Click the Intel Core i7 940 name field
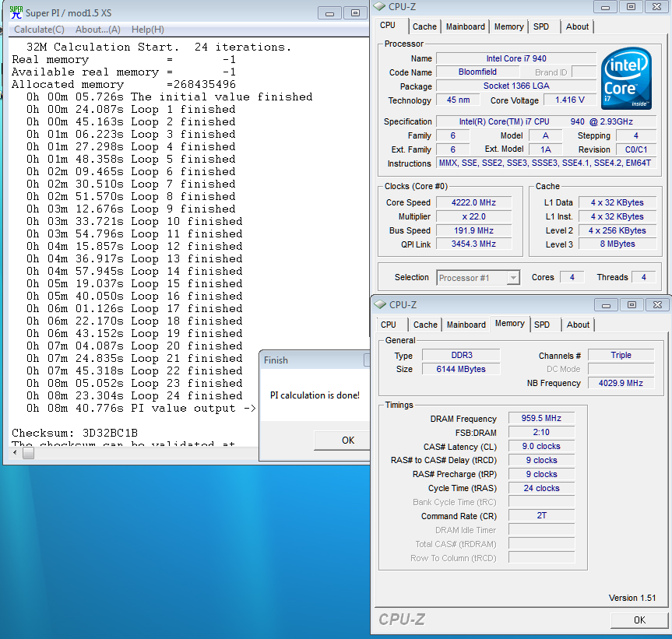672x639 pixels. tap(516, 58)
